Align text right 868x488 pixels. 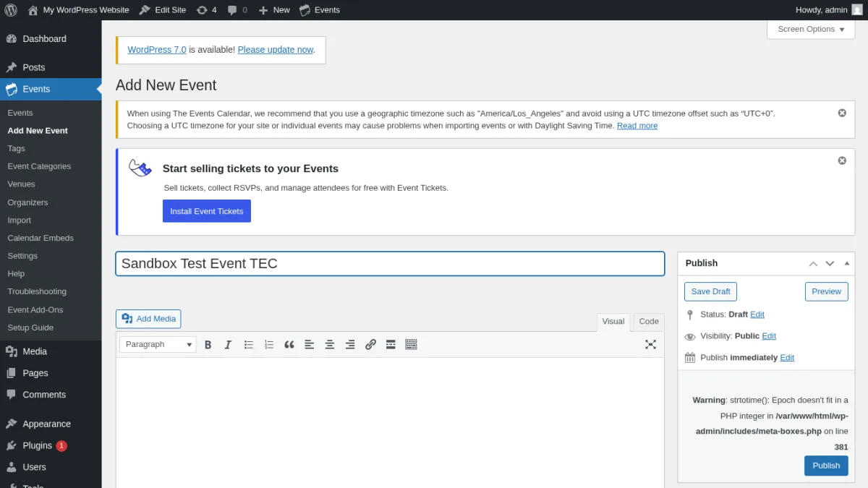(350, 345)
